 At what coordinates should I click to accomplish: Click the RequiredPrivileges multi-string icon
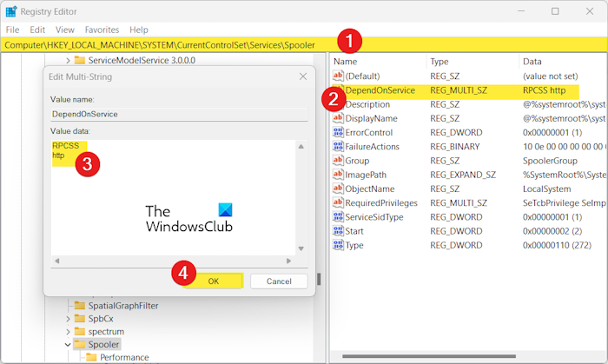[338, 202]
